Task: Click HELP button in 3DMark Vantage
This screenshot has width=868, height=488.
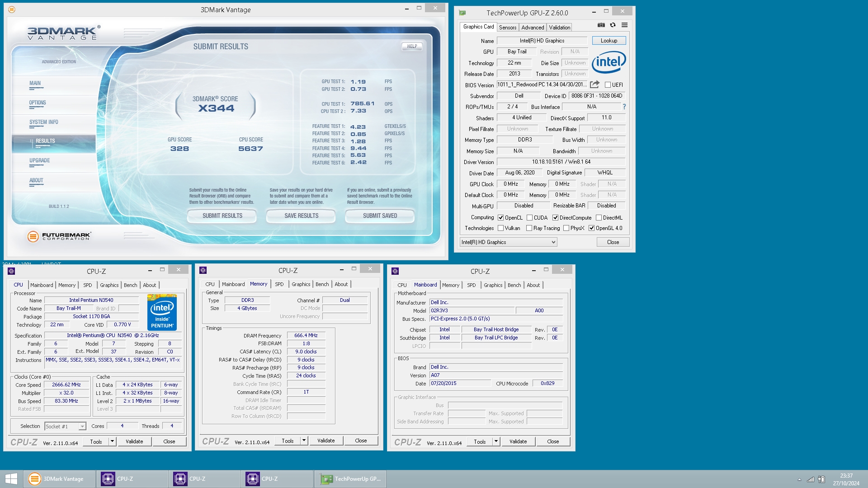Action: [412, 46]
